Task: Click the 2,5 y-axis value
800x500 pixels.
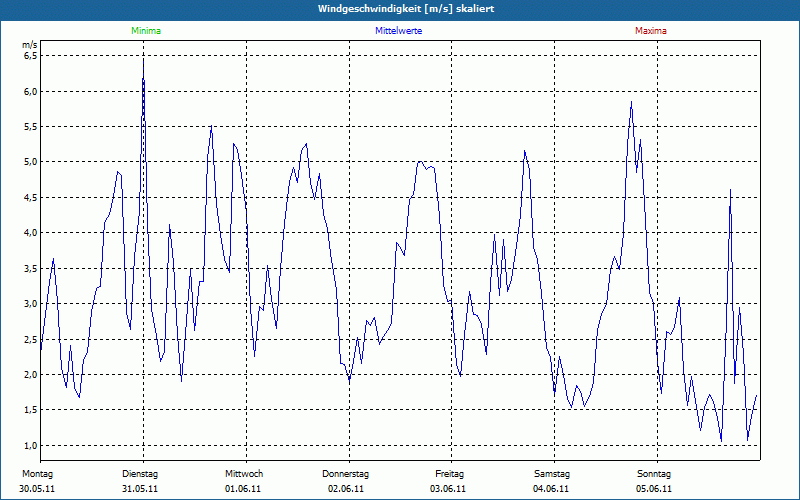Action: click(31, 339)
